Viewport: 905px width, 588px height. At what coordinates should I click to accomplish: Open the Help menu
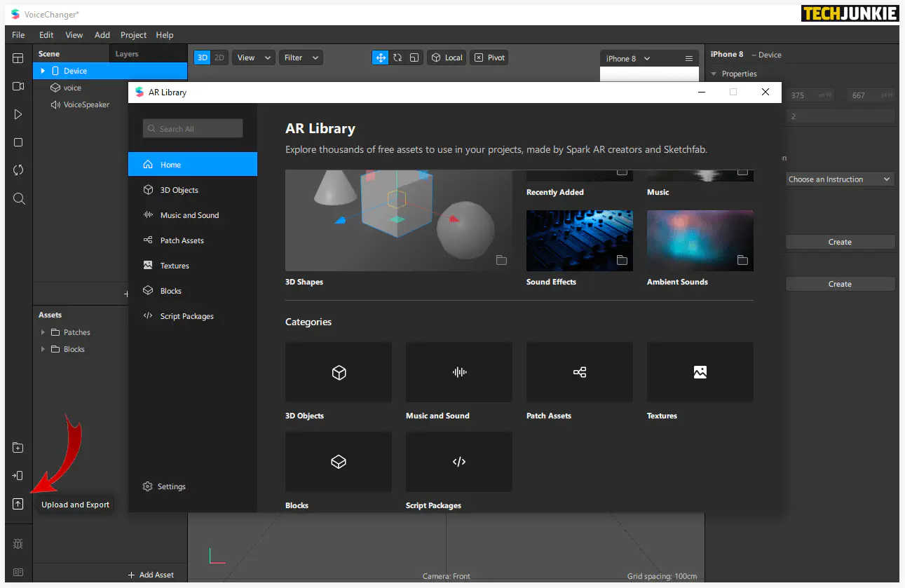pyautogui.click(x=165, y=35)
